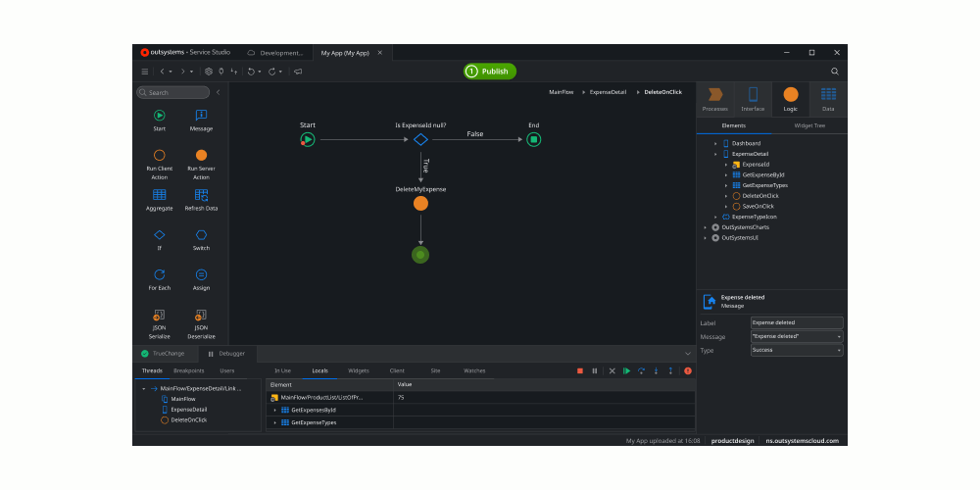Go back with the left navigation arrow
980x490 pixels.
click(162, 72)
